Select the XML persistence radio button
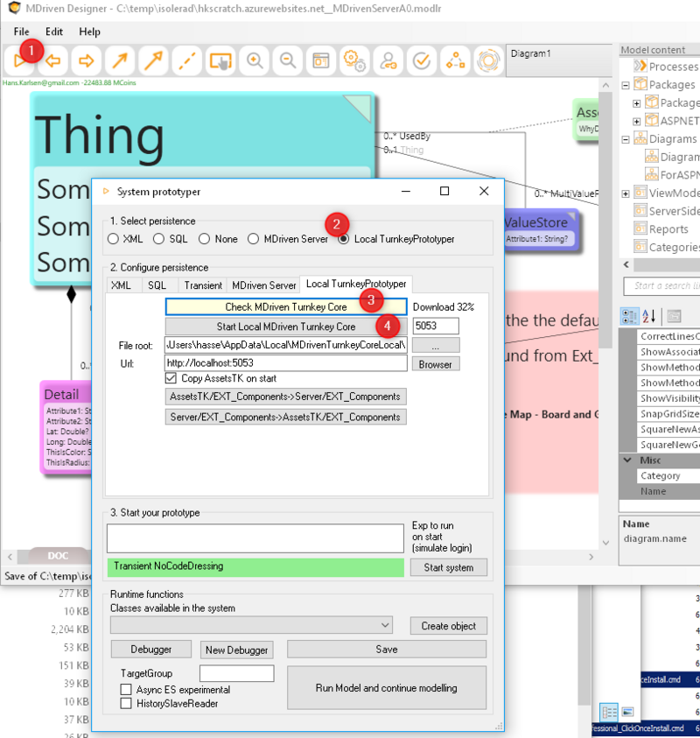700x738 pixels. [x=113, y=239]
